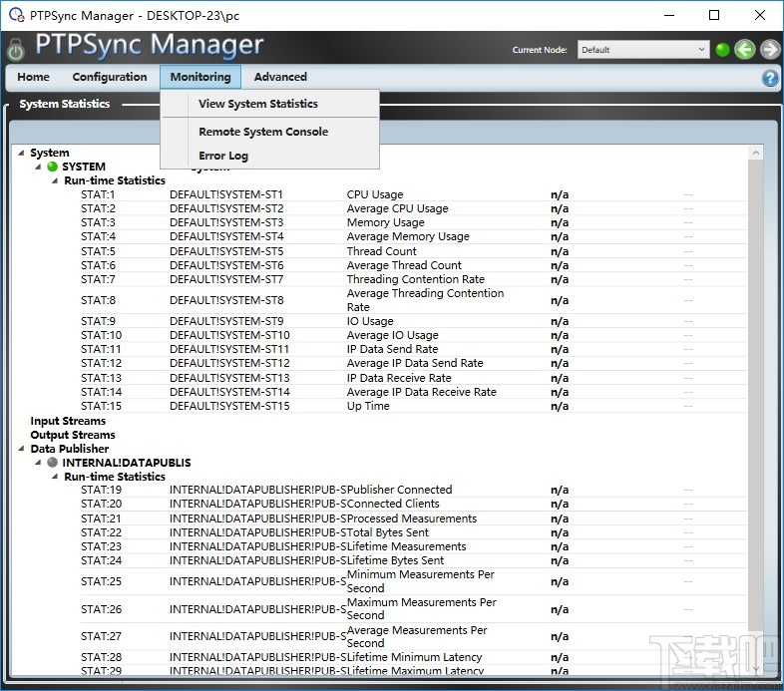784x691 pixels.
Task: Collapse the INTERNAL!DATAPUBLIS node
Action: click(x=38, y=463)
